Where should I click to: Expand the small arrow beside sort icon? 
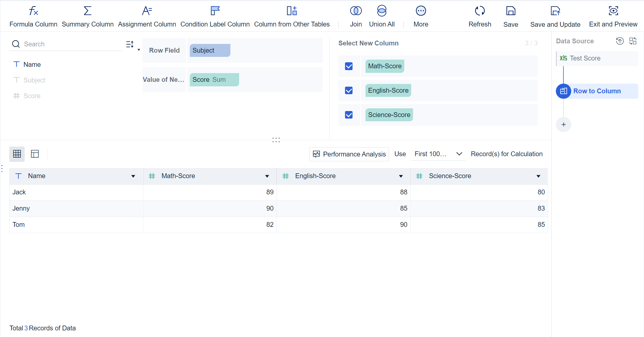coord(139,50)
